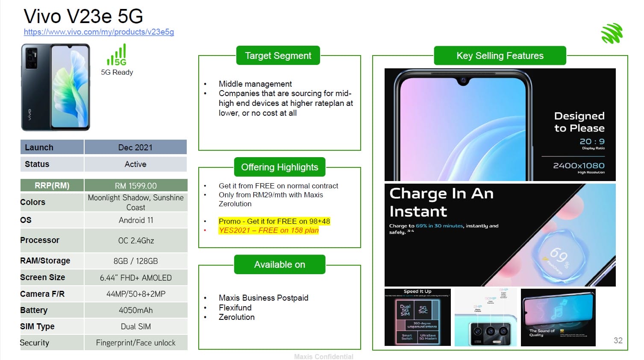Click the Colors row label
This screenshot has height=360, width=644.
tap(32, 202)
